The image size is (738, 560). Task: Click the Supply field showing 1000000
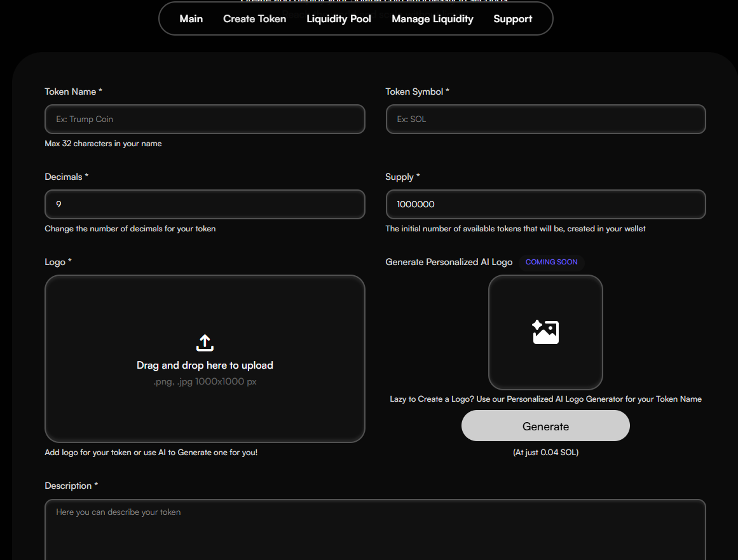click(x=545, y=204)
